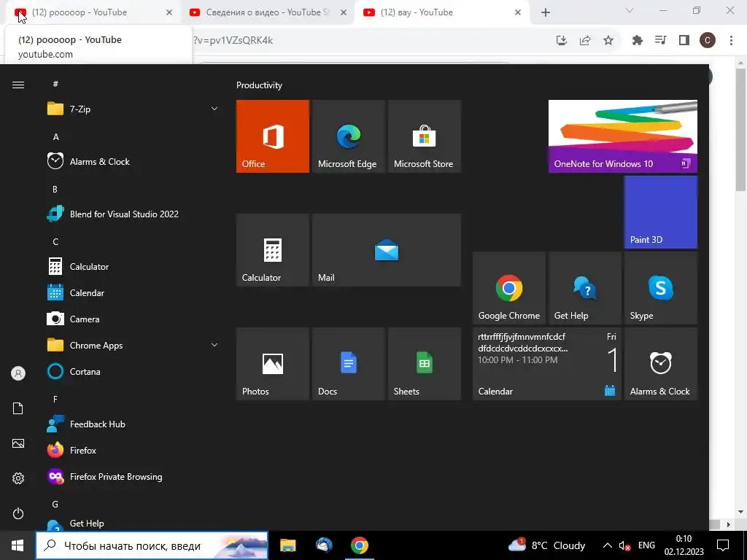Expand the 7-Zip folder chevron
747x560 pixels.
[x=214, y=109]
